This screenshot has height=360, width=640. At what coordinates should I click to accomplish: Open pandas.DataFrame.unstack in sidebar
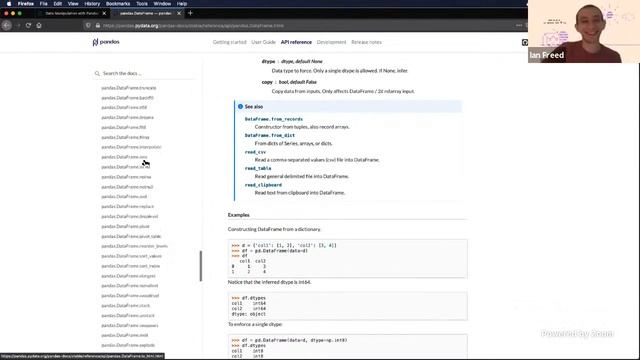click(x=128, y=316)
